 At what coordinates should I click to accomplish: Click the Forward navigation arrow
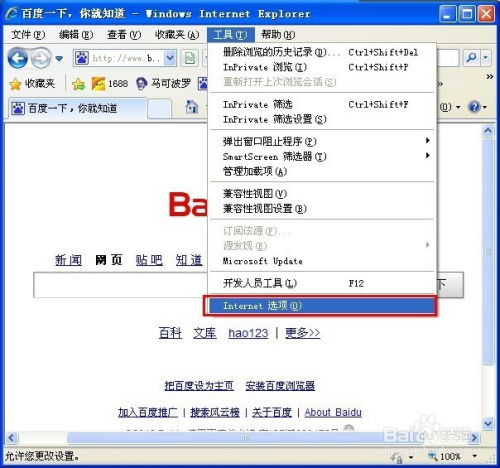(x=41, y=58)
